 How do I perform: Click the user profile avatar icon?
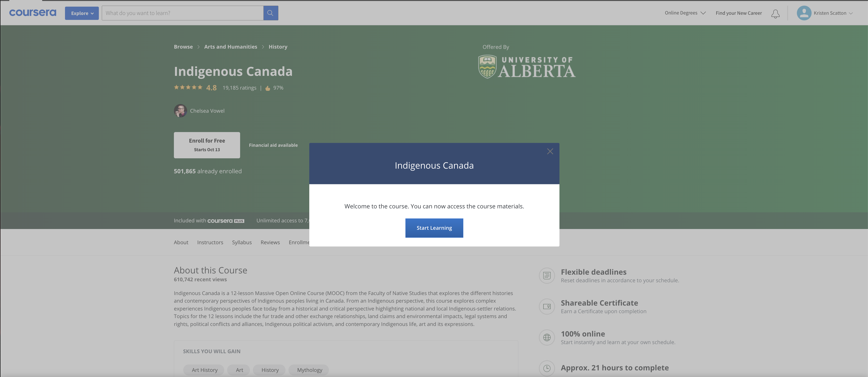point(804,13)
